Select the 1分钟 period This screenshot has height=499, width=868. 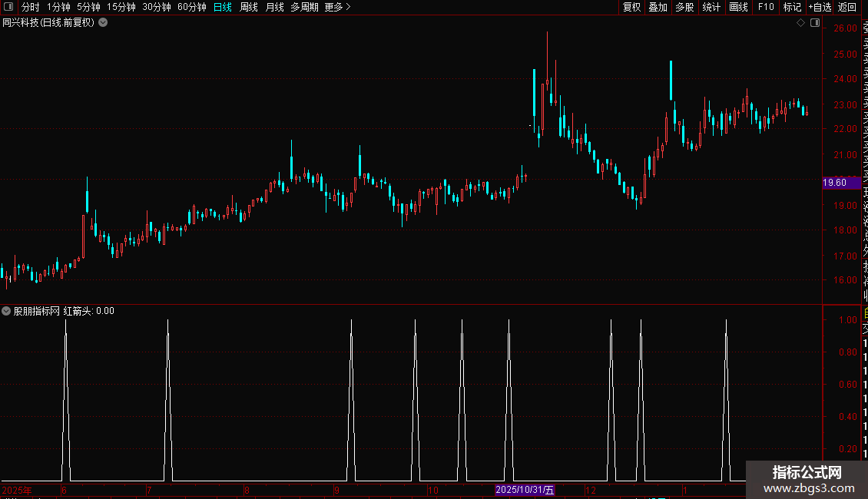click(x=58, y=7)
